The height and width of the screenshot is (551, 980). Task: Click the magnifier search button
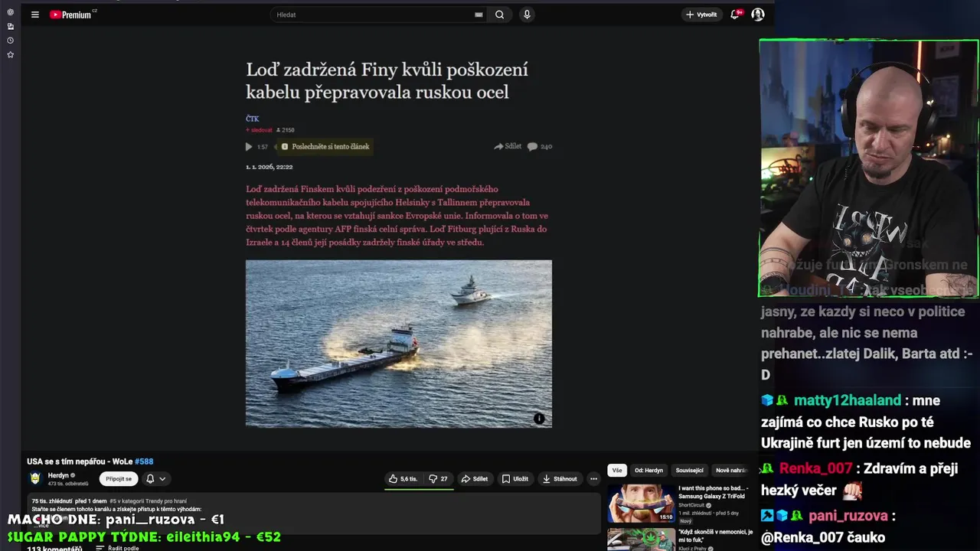pyautogui.click(x=499, y=15)
